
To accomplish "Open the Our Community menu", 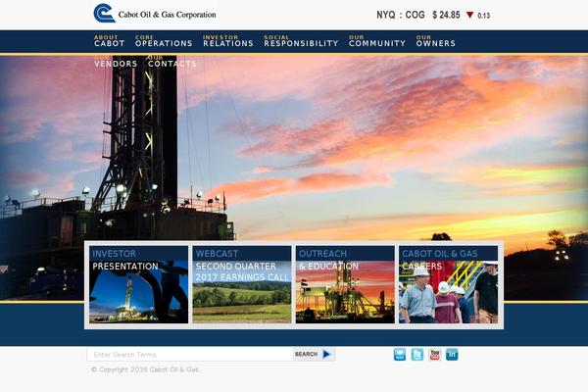I will [x=377, y=41].
